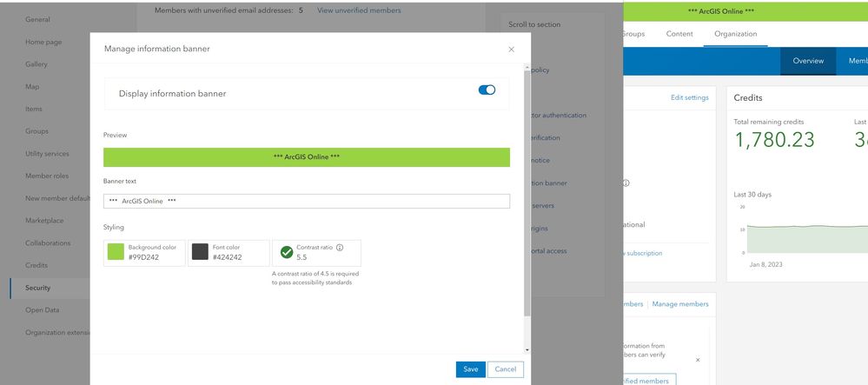The width and height of the screenshot is (868, 385).
Task: Save the information banner settings
Action: tap(471, 369)
